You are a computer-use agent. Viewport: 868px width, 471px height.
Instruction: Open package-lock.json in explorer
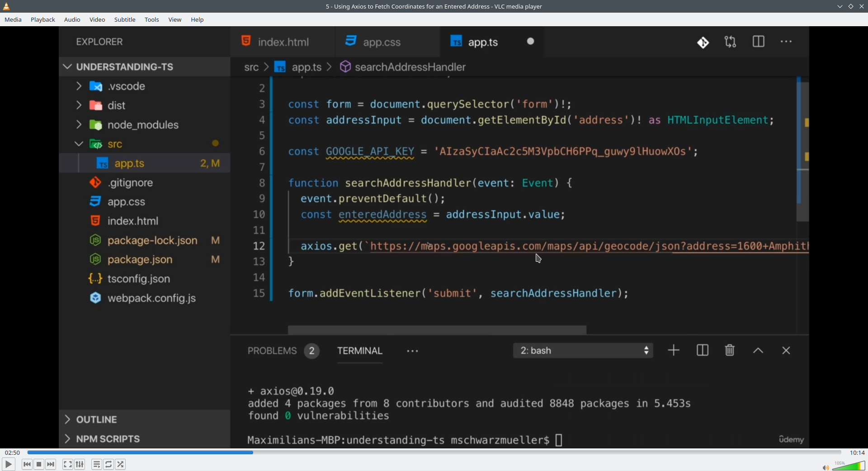click(x=145, y=240)
